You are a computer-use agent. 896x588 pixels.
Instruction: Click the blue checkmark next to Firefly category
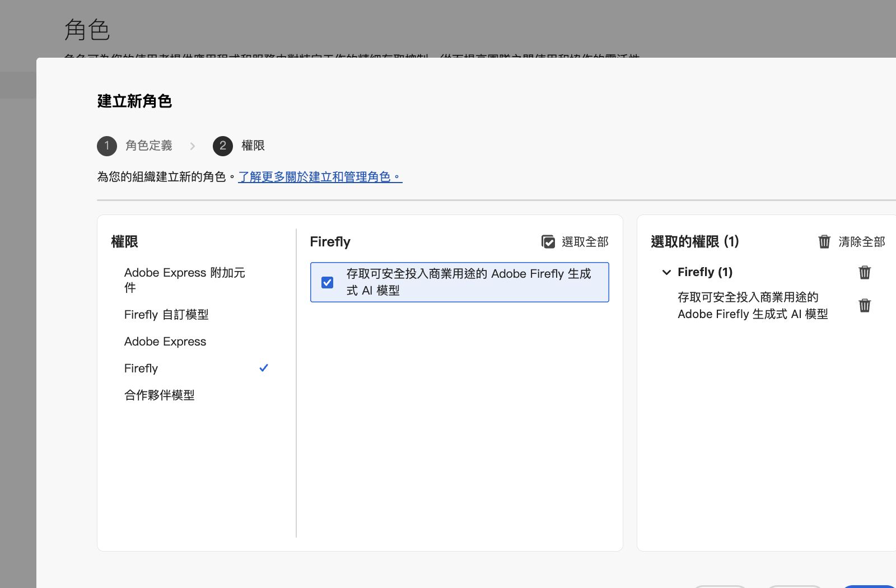(263, 368)
